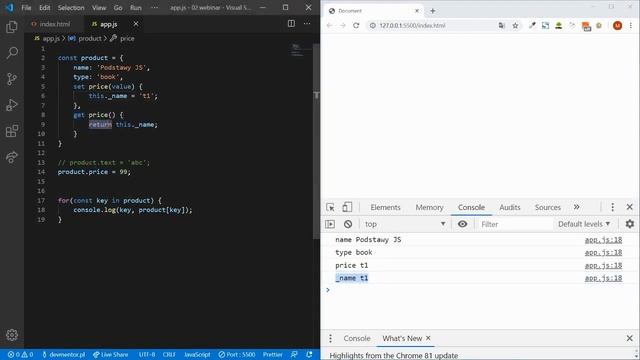640x360 pixels.
Task: Select the Console tab in the drawer
Action: tap(357, 338)
